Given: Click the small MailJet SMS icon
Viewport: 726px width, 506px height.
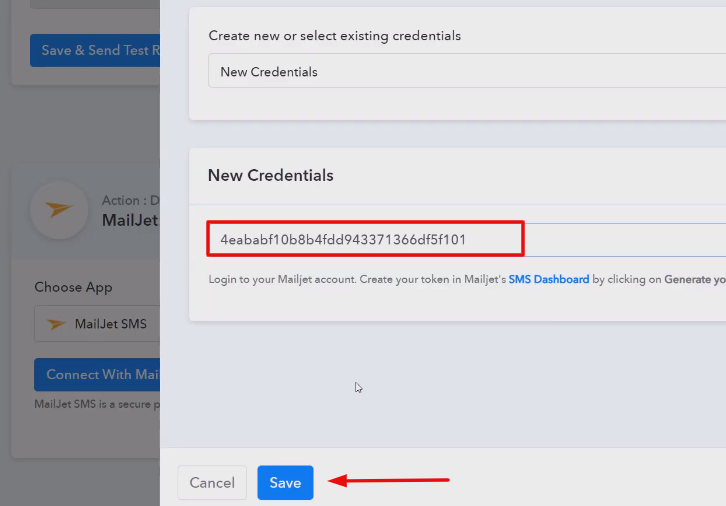Looking at the screenshot, I should pyautogui.click(x=56, y=324).
